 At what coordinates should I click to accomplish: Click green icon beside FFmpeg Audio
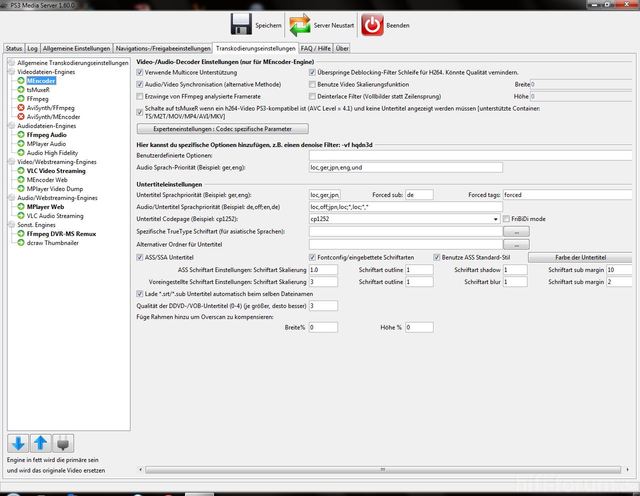click(21, 134)
